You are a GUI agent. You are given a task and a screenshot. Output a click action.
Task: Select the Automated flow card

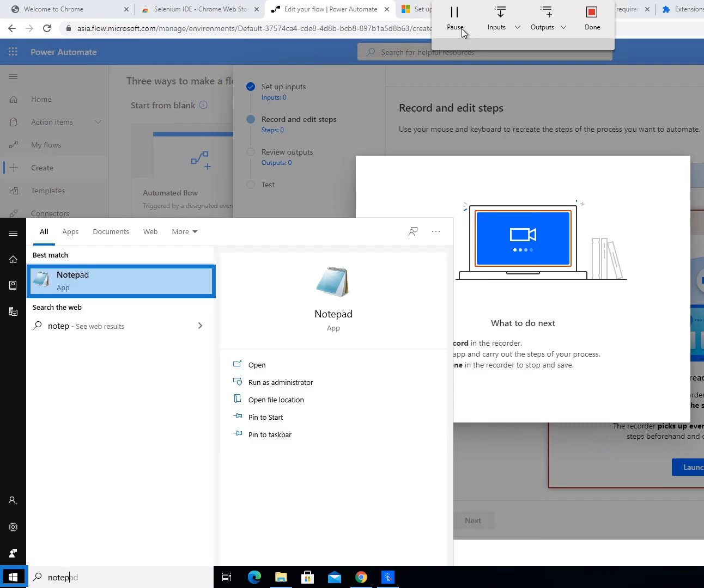coord(182,169)
